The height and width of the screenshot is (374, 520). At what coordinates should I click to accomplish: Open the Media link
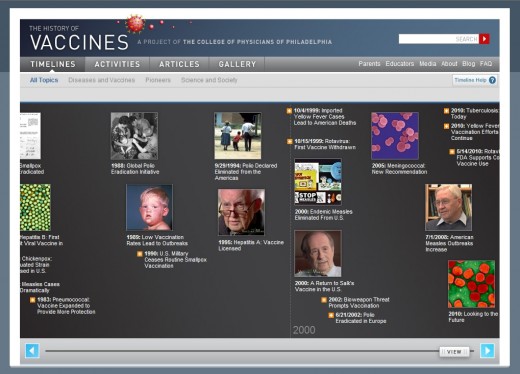coord(428,64)
